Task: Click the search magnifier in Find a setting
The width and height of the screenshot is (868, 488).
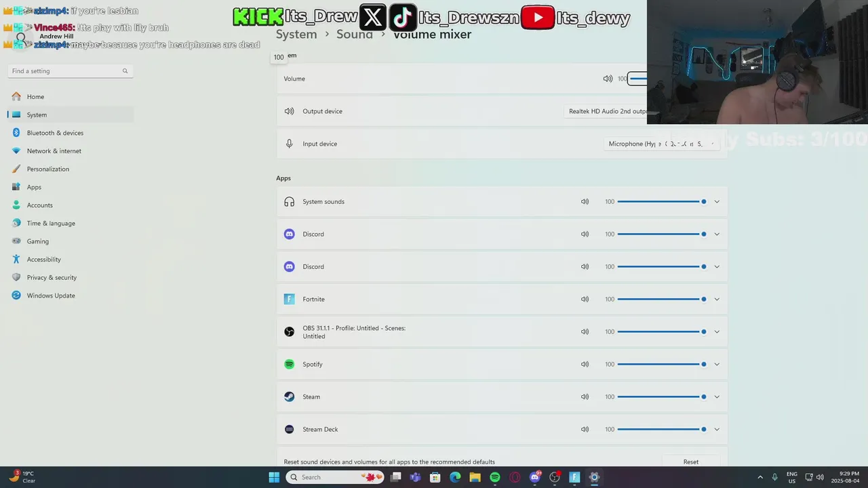Action: click(125, 71)
